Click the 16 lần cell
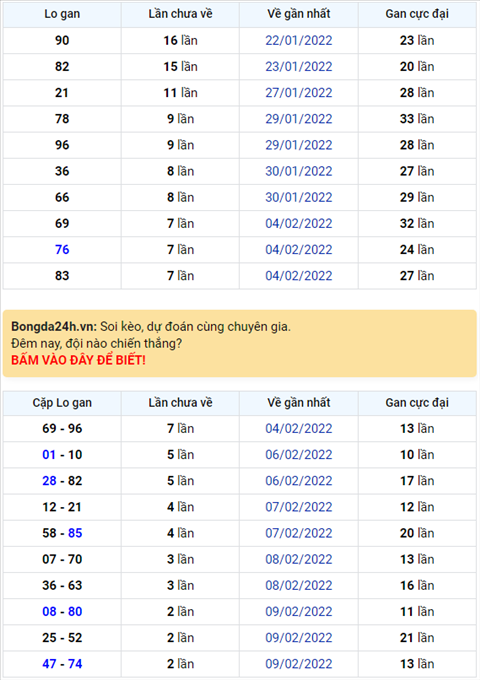 [x=180, y=40]
